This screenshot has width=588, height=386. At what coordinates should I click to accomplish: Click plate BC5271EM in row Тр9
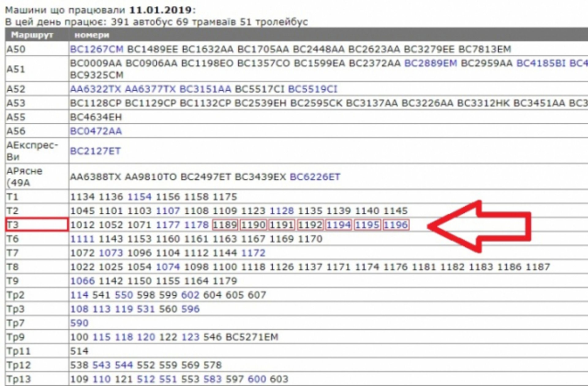point(252,337)
